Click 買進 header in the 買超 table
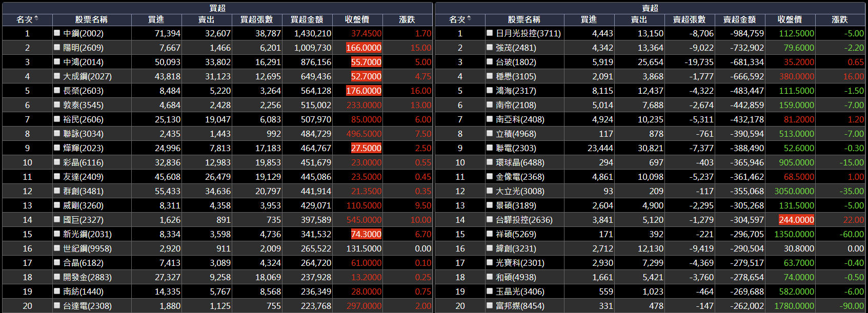This screenshot has height=313, width=868. [x=156, y=19]
